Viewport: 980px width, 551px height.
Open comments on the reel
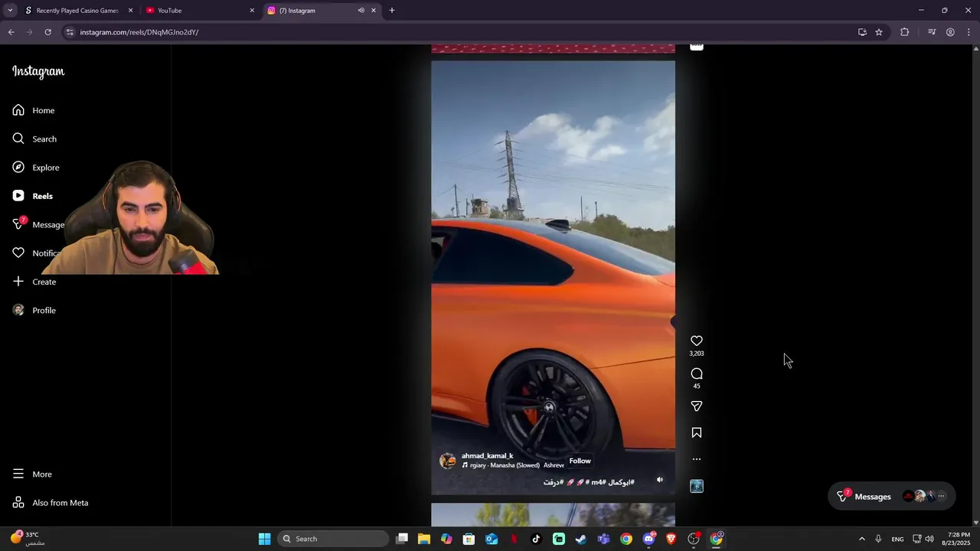[696, 373]
